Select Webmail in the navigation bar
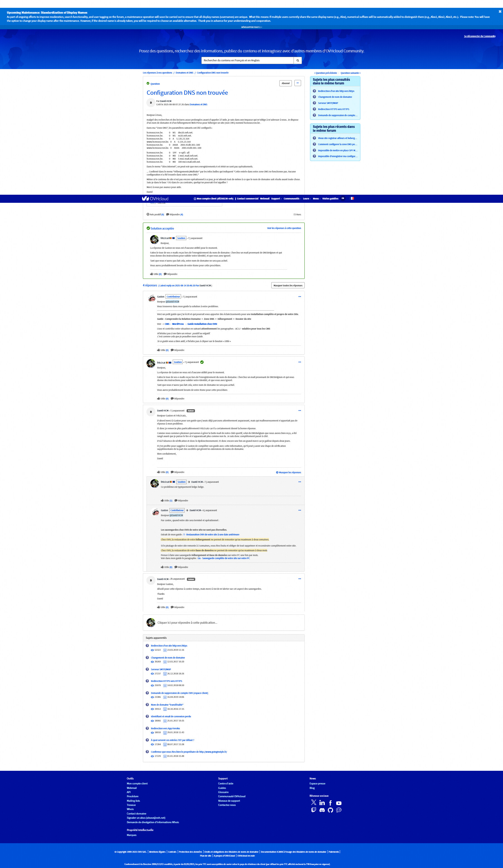 pyautogui.click(x=265, y=199)
